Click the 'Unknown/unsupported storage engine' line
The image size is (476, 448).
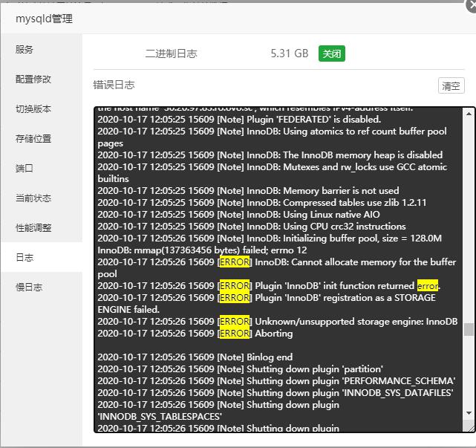[x=278, y=322]
